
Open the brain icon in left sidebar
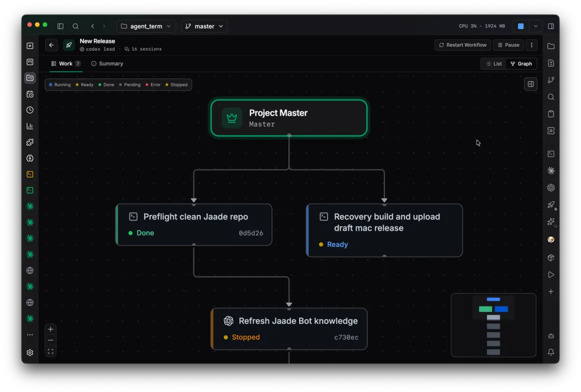(x=30, y=158)
